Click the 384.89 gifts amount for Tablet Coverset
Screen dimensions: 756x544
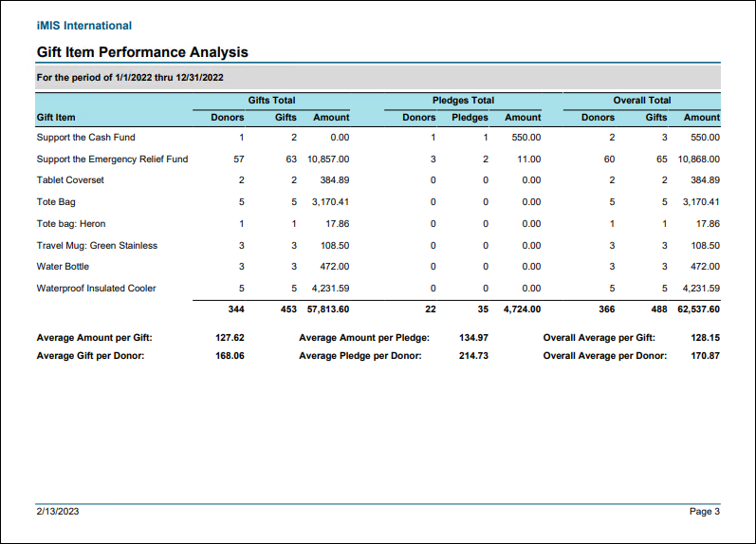335,180
